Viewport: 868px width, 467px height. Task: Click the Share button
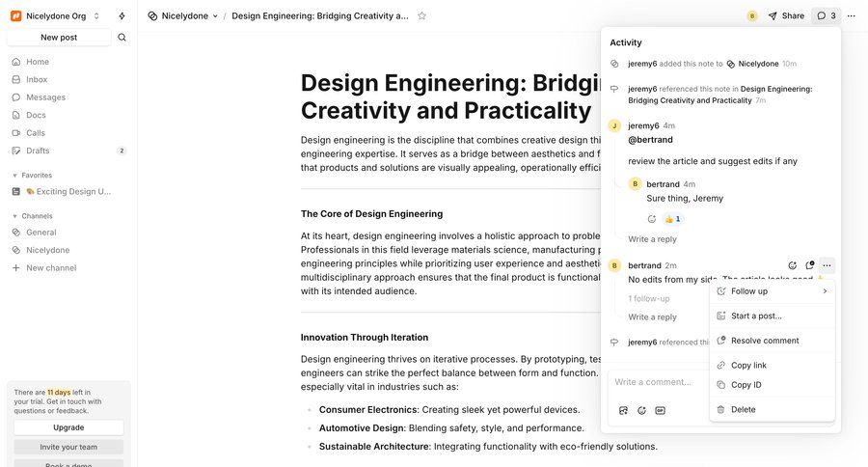click(x=786, y=15)
